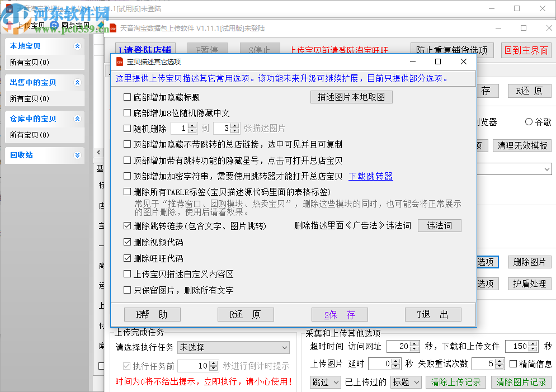Enable 删除所有TABLE标签 checkbox
The image size is (556, 392).
click(127, 192)
